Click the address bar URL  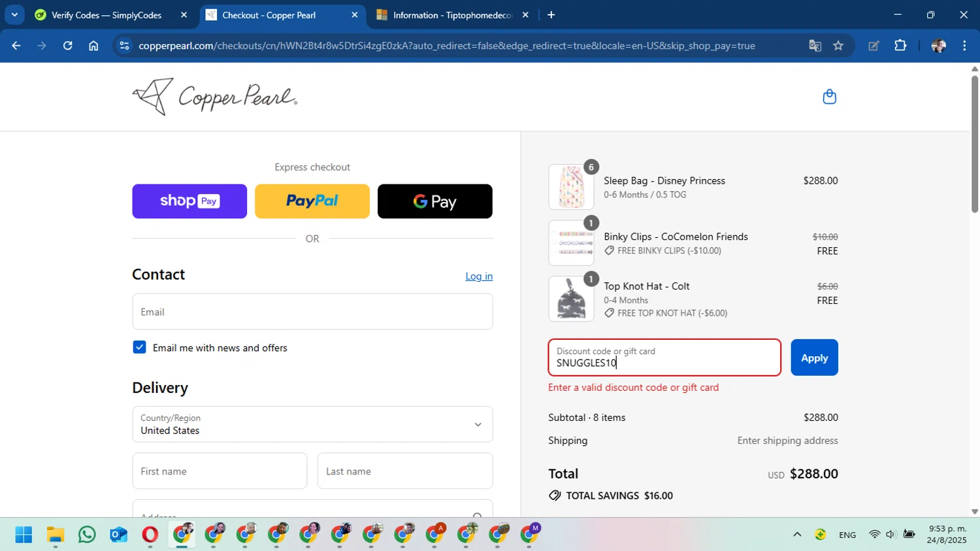447,46
